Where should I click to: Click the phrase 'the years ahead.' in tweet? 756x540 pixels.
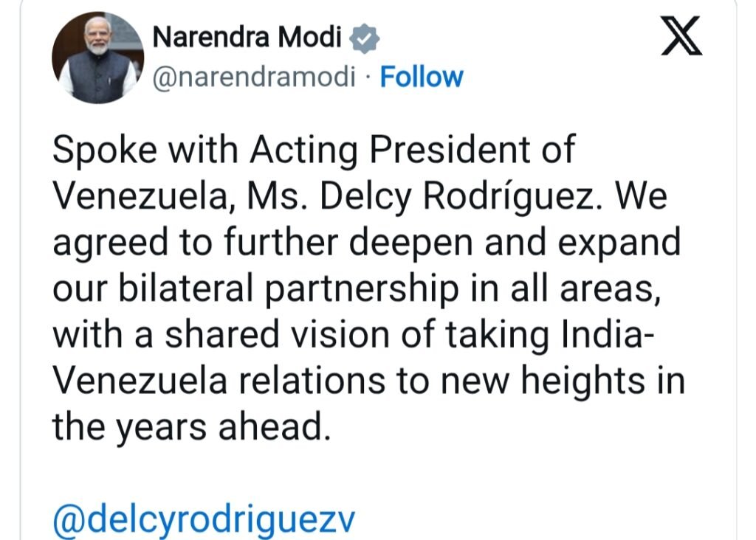pyautogui.click(x=190, y=427)
